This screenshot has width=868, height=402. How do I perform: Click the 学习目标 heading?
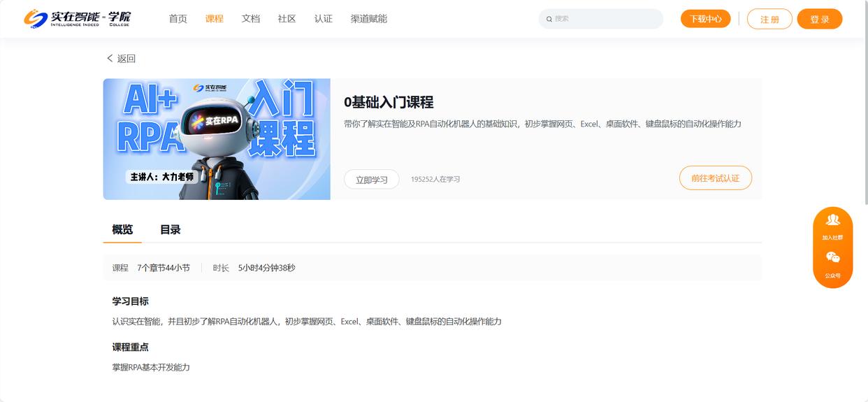point(131,301)
